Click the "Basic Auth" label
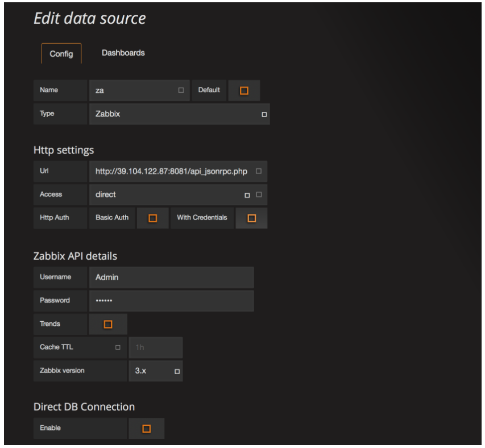The height and width of the screenshot is (448, 485). 112,218
